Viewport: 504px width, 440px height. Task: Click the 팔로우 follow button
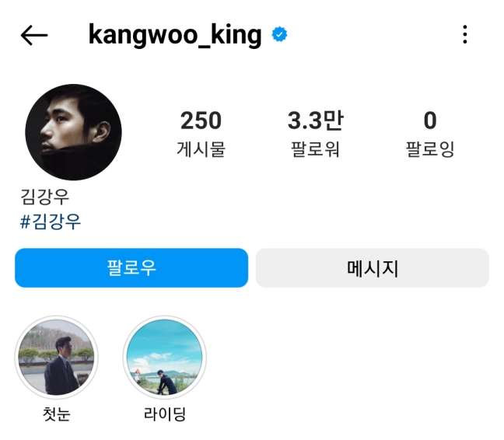131,268
